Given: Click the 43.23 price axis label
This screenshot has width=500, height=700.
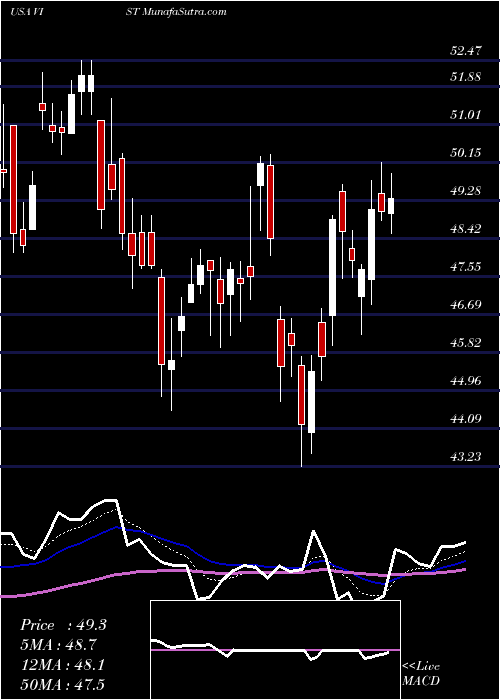Looking at the screenshot, I should click(465, 456).
